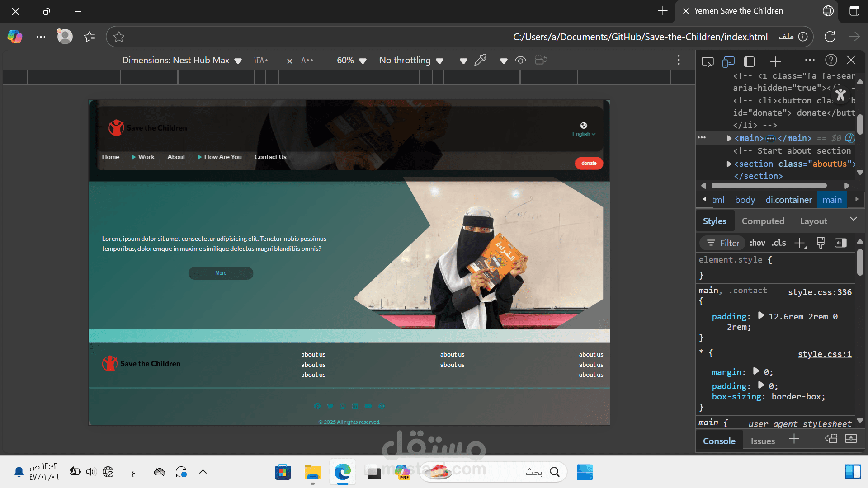
Task: Click the Filter styles input field
Action: pyautogui.click(x=729, y=243)
